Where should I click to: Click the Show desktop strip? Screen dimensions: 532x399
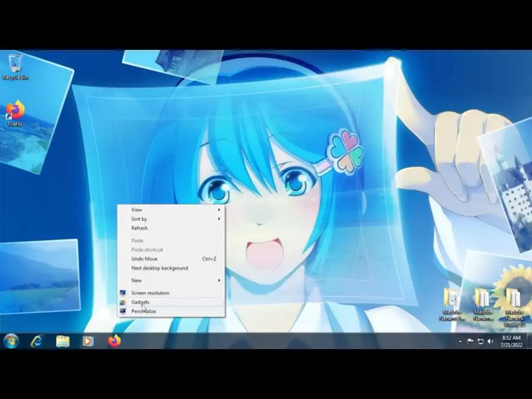(x=529, y=341)
